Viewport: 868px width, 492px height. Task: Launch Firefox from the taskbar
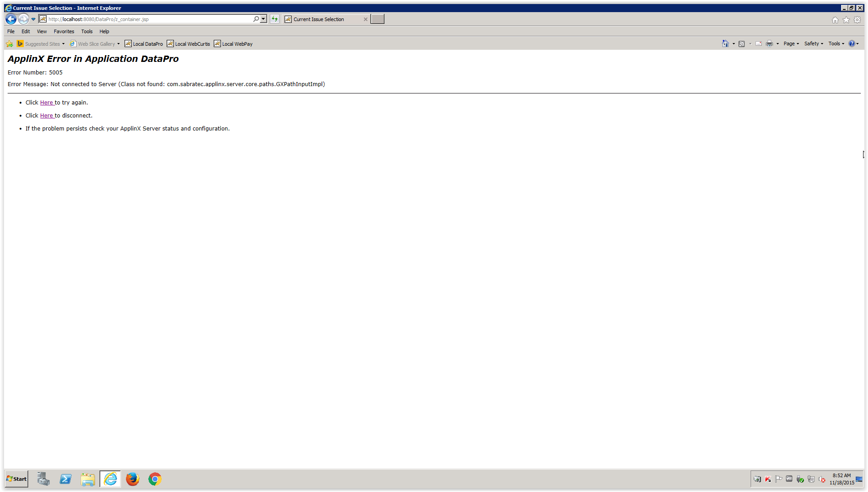pos(133,479)
